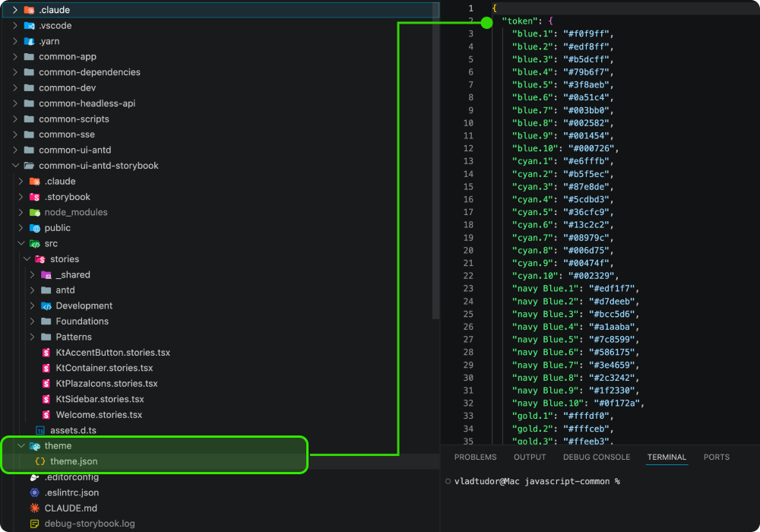Click the "token" key on line 2

(520, 21)
